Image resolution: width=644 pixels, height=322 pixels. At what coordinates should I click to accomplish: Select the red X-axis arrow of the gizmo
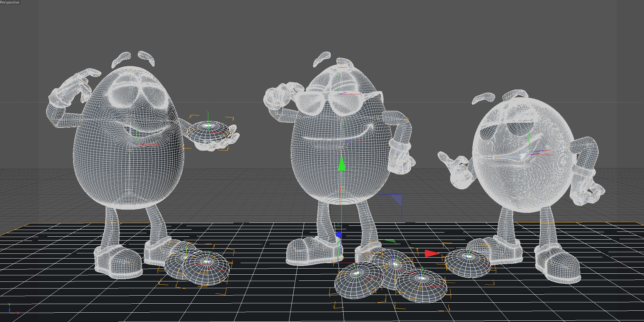point(432,253)
